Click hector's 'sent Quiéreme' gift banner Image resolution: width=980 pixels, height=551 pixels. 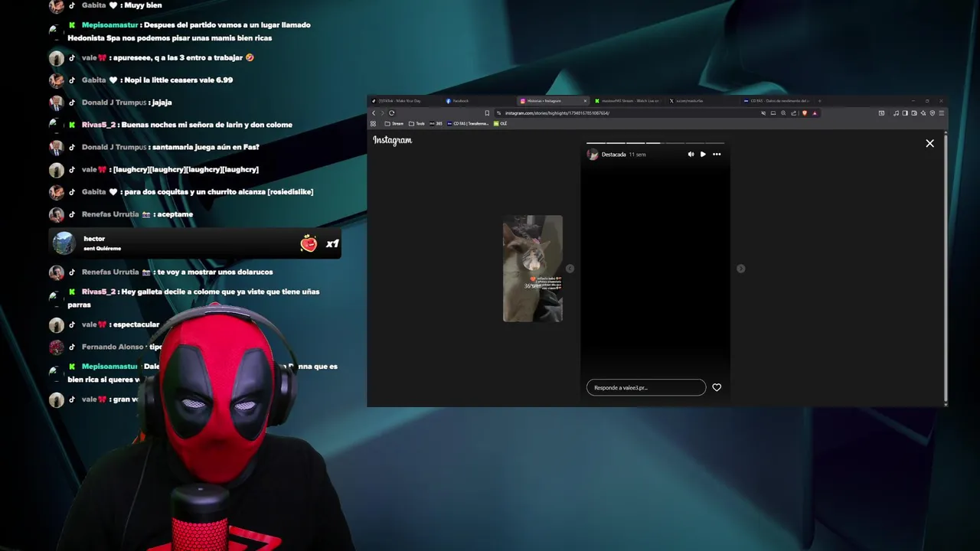pyautogui.click(x=194, y=243)
